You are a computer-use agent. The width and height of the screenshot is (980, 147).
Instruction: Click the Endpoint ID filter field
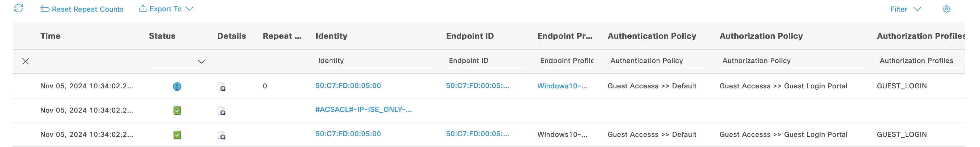[x=485, y=61]
